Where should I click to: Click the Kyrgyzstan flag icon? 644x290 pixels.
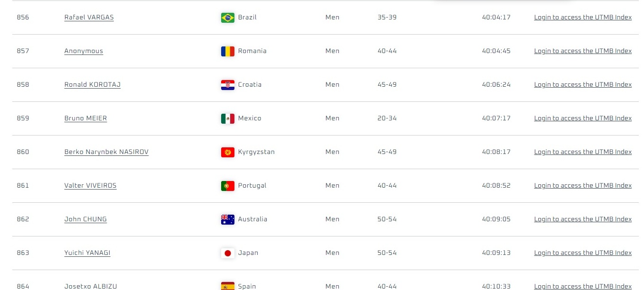[x=227, y=152]
